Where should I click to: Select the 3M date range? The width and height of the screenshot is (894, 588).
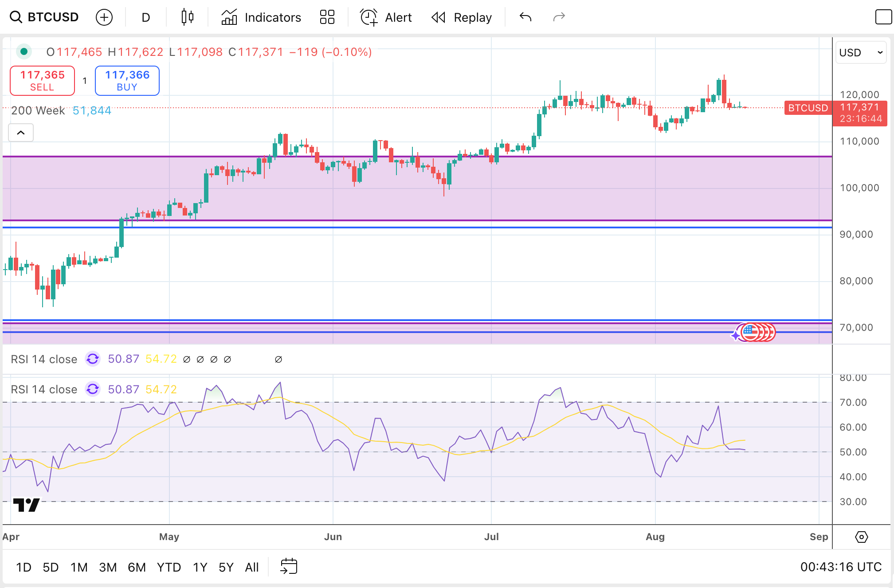(x=108, y=567)
